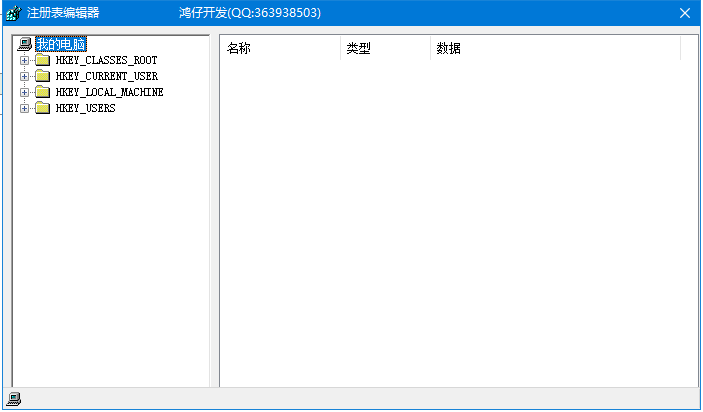Click the computer icon in the status bar
Image resolution: width=703 pixels, height=412 pixels.
tap(14, 399)
